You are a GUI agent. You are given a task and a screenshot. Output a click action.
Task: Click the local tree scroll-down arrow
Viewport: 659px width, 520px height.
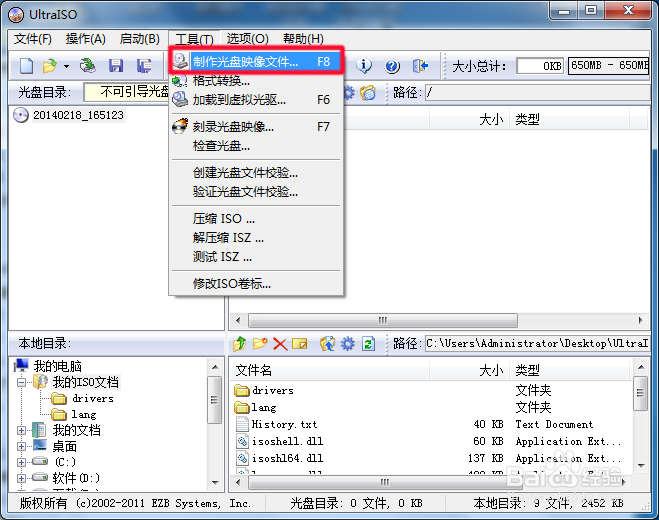pyautogui.click(x=215, y=482)
